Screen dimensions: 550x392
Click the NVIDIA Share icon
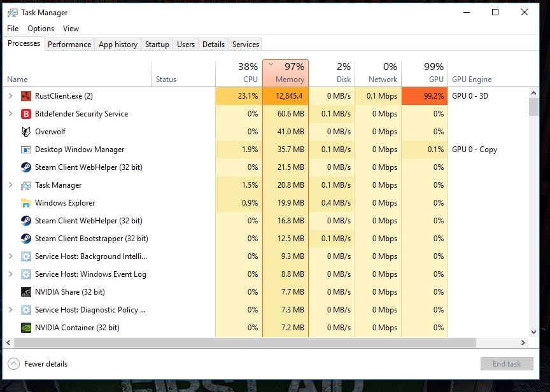pyautogui.click(x=26, y=292)
